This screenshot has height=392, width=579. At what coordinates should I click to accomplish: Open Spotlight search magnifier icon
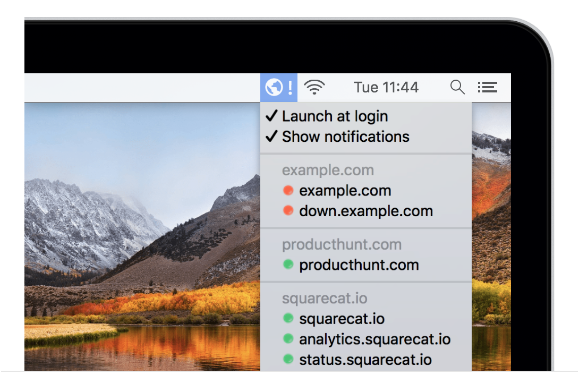click(x=457, y=87)
